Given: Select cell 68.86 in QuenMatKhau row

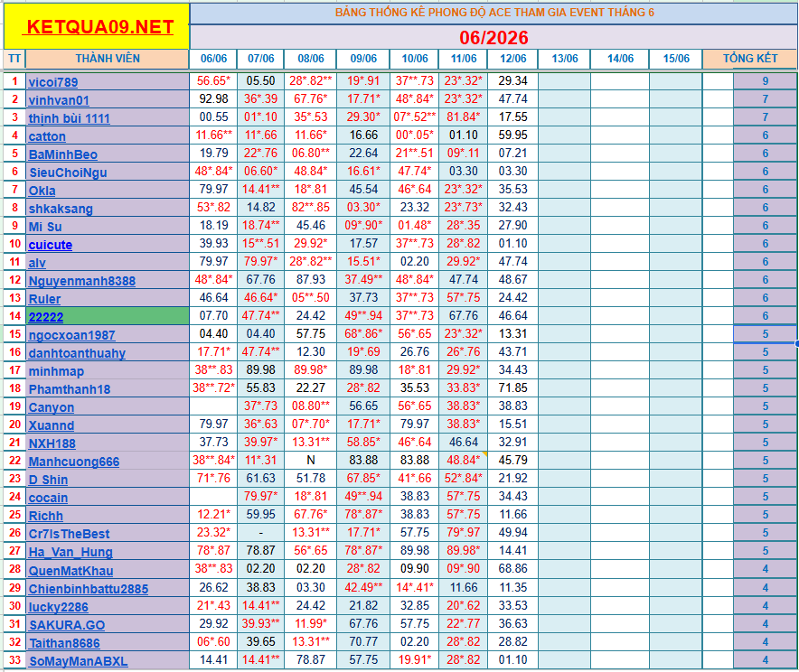Looking at the screenshot, I should pyautogui.click(x=513, y=569).
